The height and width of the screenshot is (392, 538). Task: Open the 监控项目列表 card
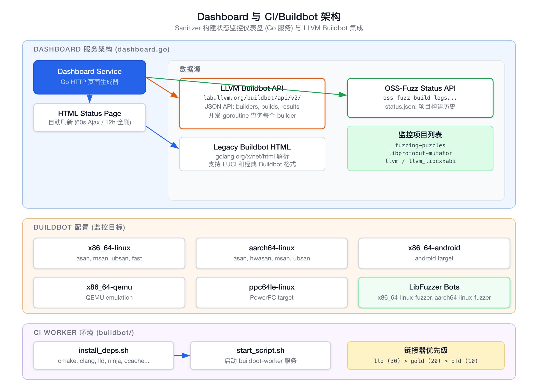click(x=420, y=148)
